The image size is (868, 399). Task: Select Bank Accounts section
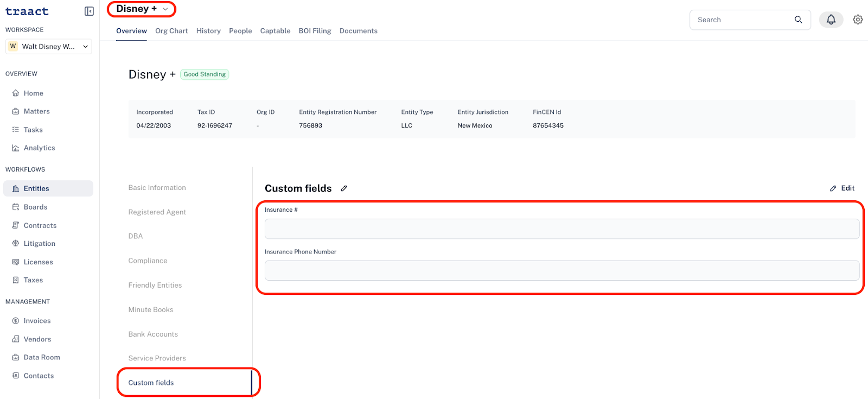coord(153,334)
